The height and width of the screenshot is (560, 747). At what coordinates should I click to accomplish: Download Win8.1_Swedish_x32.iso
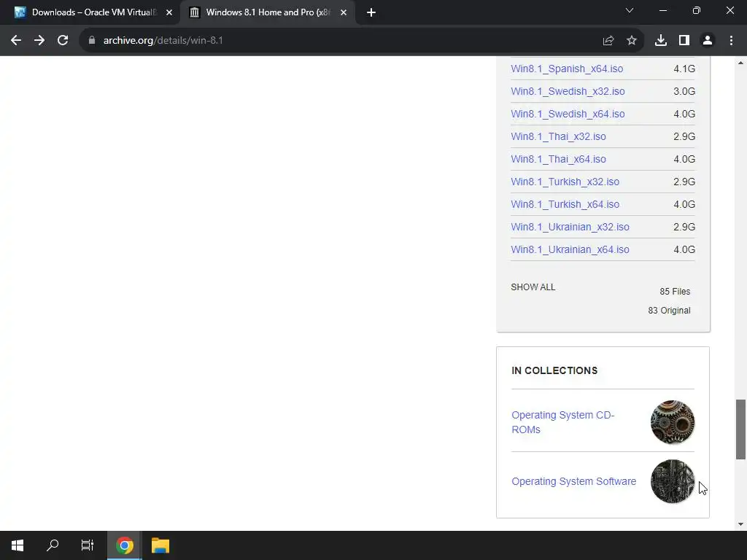pos(568,91)
